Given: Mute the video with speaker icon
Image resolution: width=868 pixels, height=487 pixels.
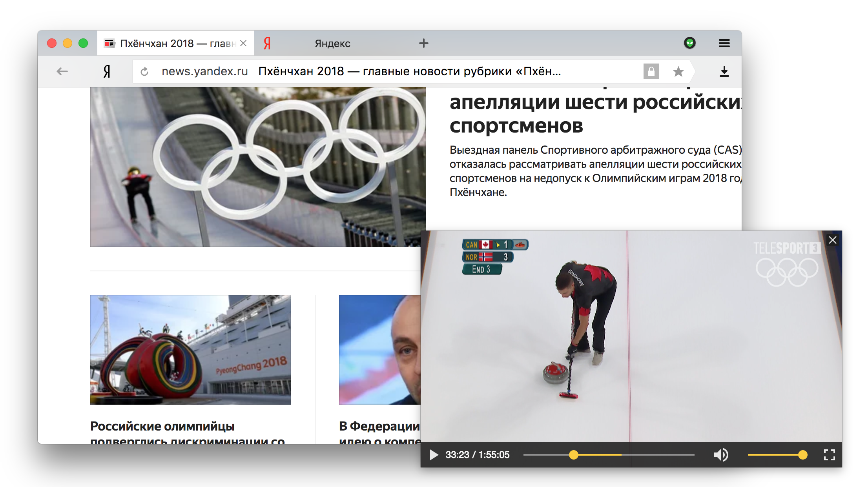Looking at the screenshot, I should point(721,455).
